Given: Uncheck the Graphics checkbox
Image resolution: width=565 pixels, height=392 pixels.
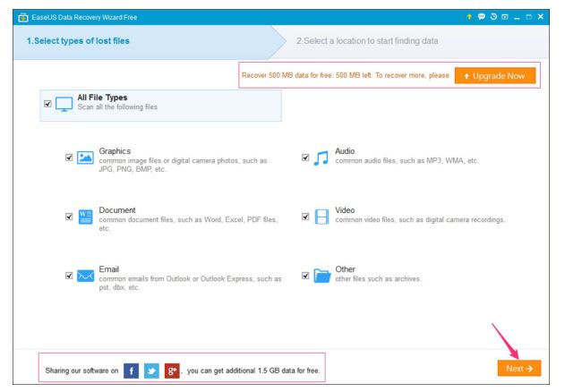Looking at the screenshot, I should tap(69, 158).
